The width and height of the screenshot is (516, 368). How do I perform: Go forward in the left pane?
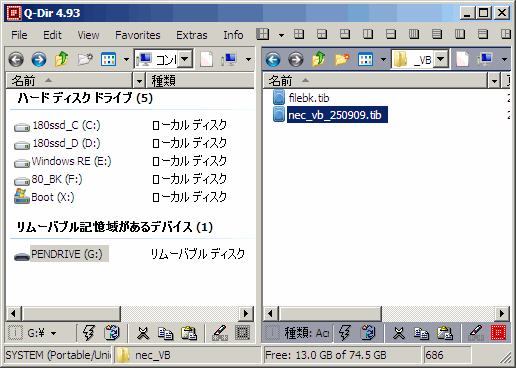(x=39, y=60)
